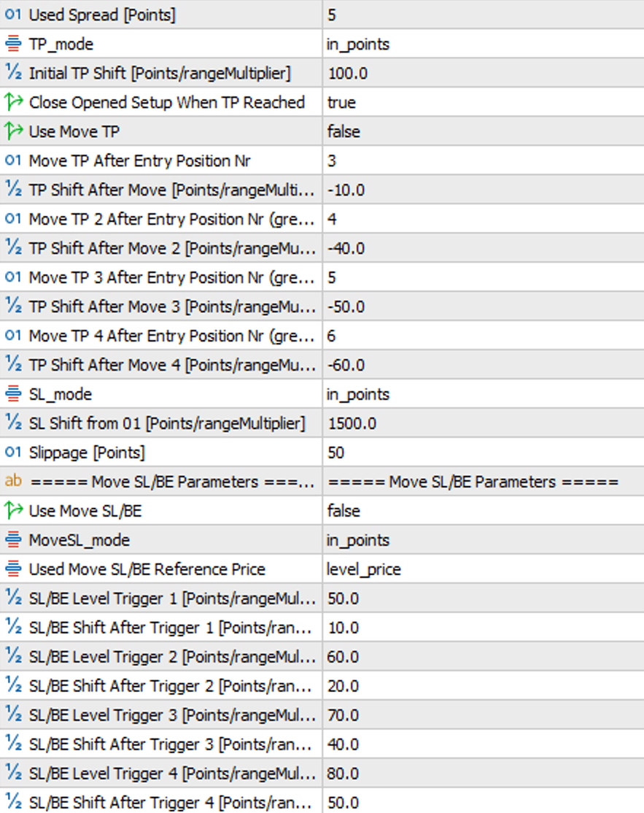Click the green arrow icon beside Close Opened Setup

(13, 102)
